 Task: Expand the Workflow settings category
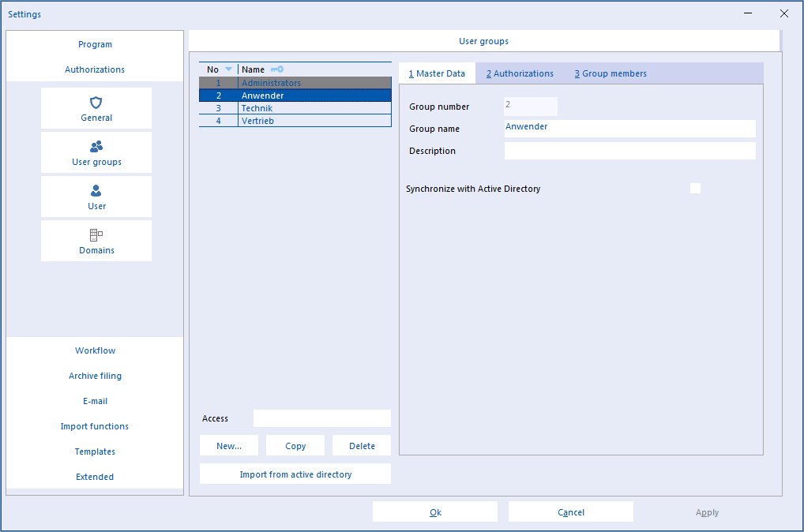95,350
